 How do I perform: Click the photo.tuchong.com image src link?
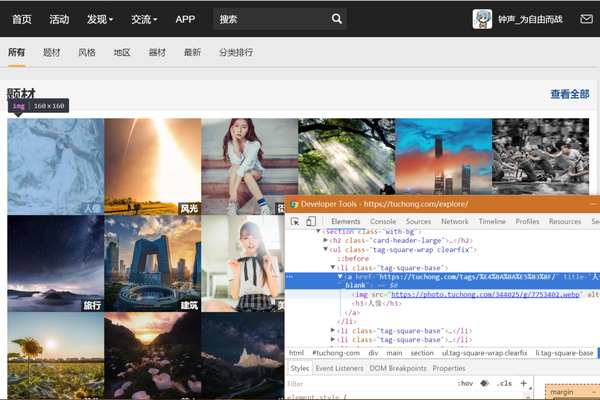coord(485,294)
